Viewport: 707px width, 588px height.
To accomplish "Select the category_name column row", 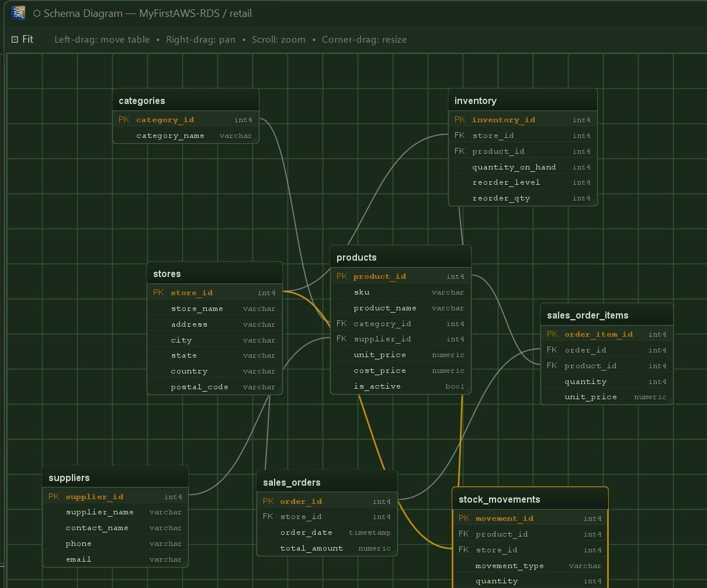I will pyautogui.click(x=186, y=136).
